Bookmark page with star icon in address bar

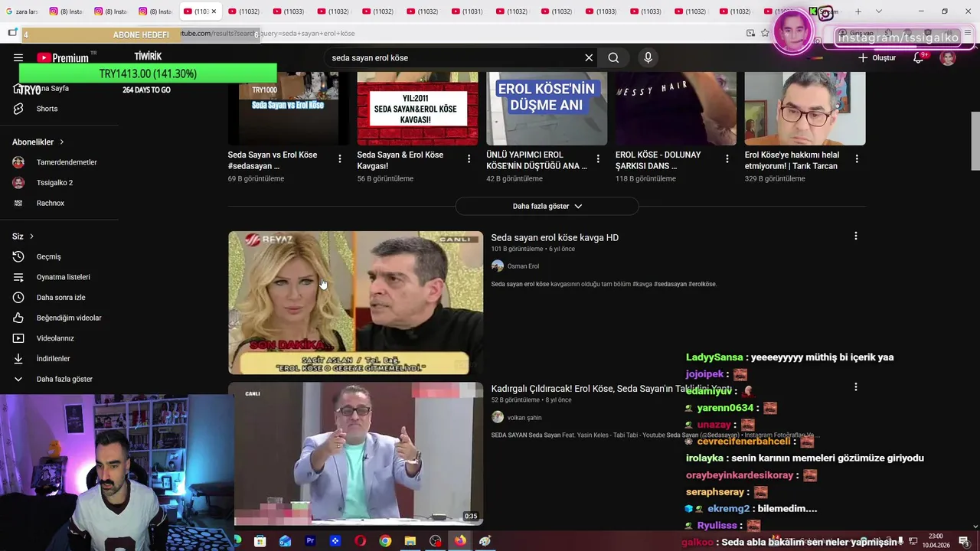765,33
